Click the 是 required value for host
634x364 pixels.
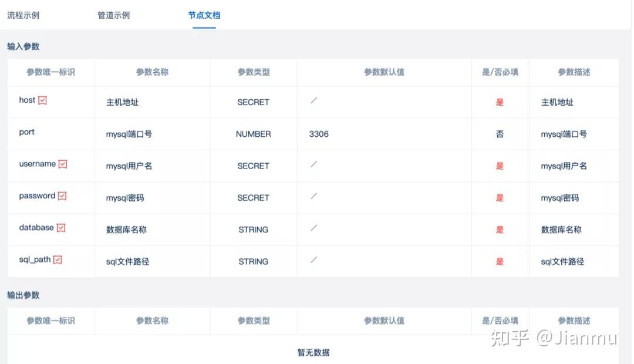pos(500,102)
